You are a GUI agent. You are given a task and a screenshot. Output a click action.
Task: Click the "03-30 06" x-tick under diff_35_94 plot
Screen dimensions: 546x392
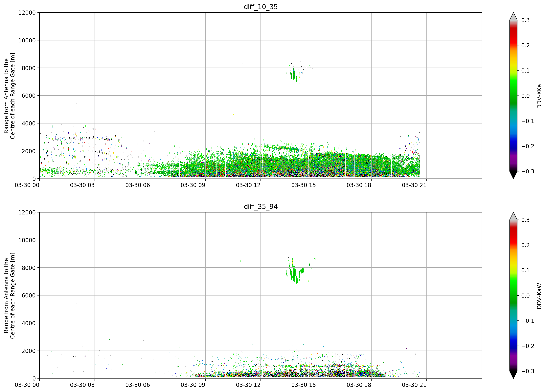[138, 385]
